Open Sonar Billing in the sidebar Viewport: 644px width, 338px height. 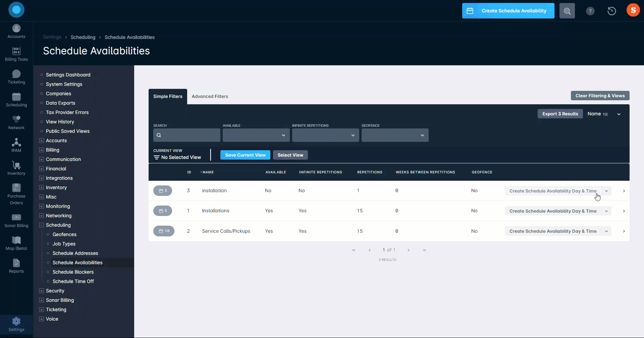(16, 221)
